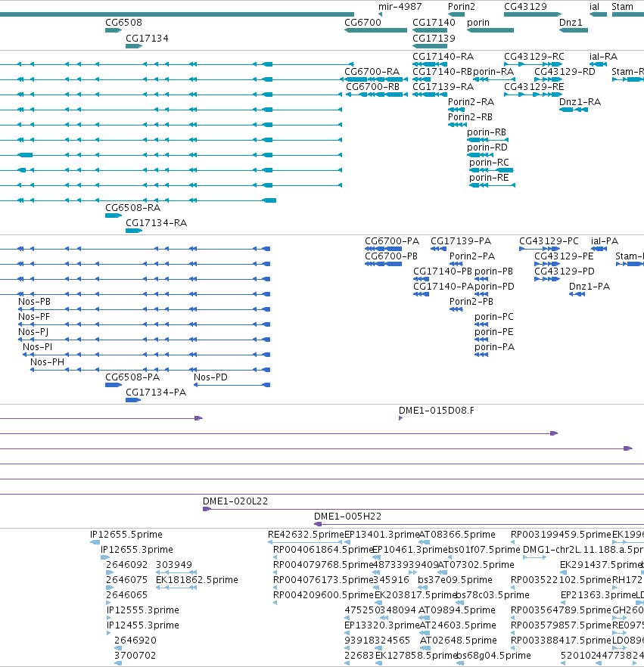Open the porin-RC transcript label

pos(489,163)
